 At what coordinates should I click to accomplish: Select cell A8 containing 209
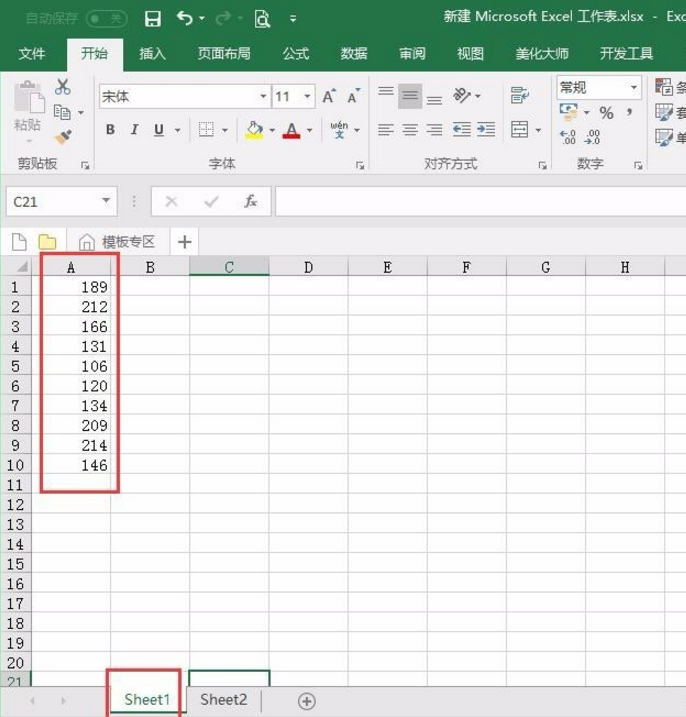click(x=71, y=425)
